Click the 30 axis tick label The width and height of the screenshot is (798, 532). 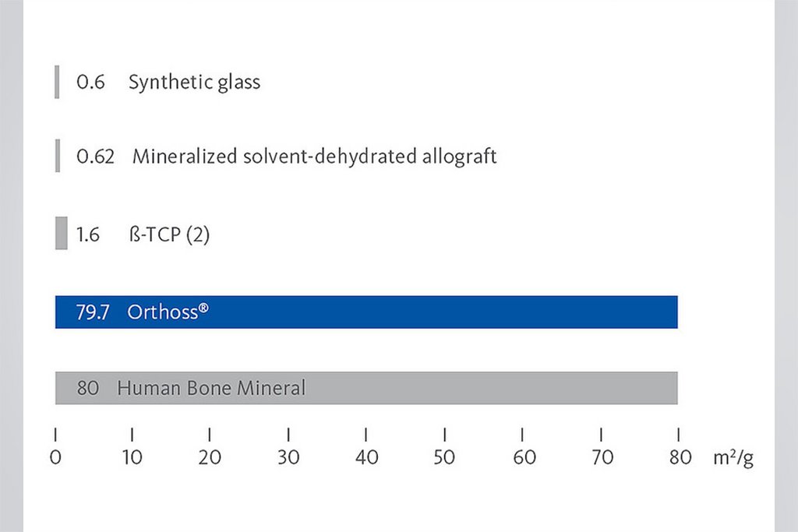(x=288, y=458)
